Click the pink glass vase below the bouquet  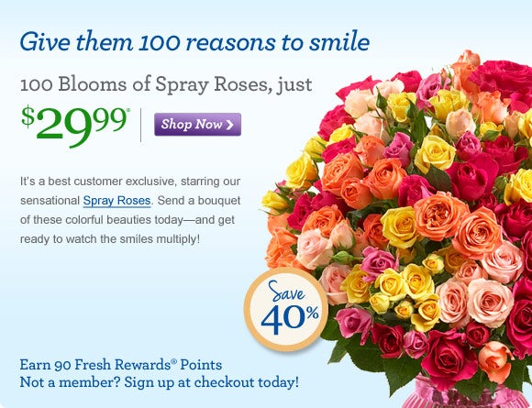pos(470,393)
